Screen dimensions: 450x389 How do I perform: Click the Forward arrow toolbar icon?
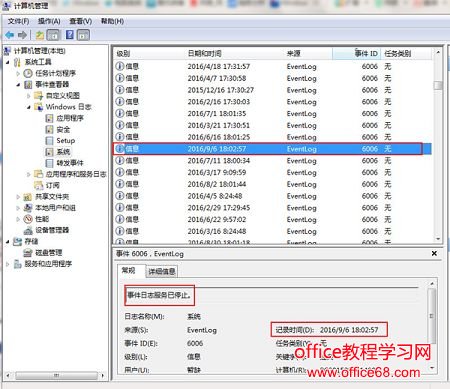(22, 35)
